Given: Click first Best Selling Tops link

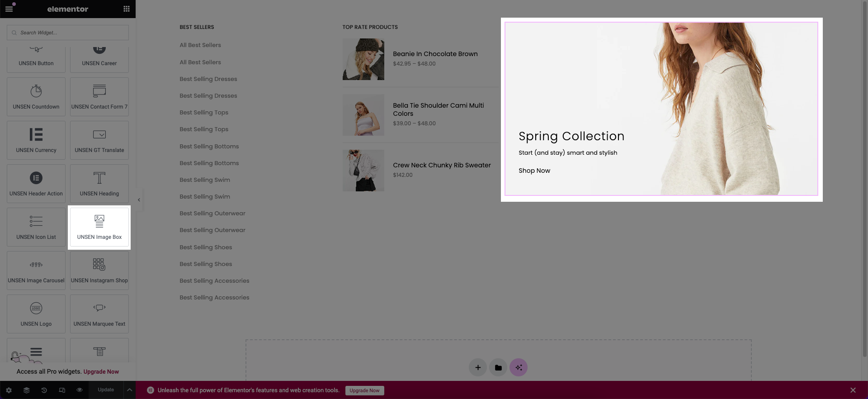Looking at the screenshot, I should click(x=204, y=112).
